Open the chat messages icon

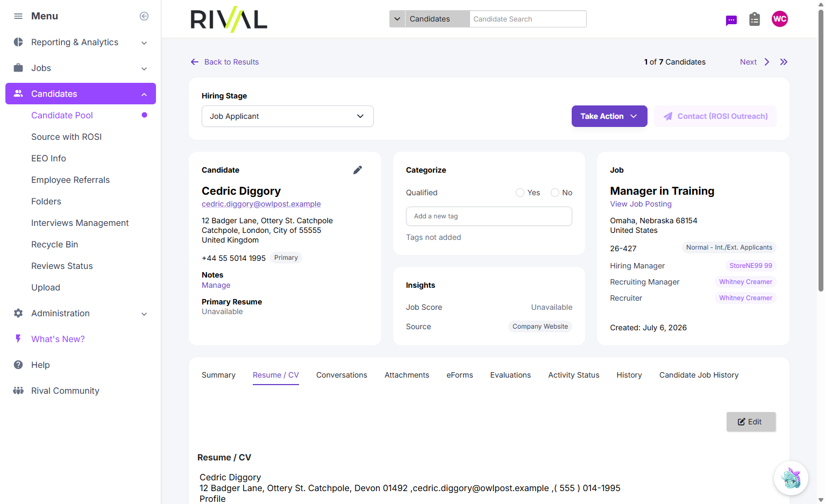731,20
